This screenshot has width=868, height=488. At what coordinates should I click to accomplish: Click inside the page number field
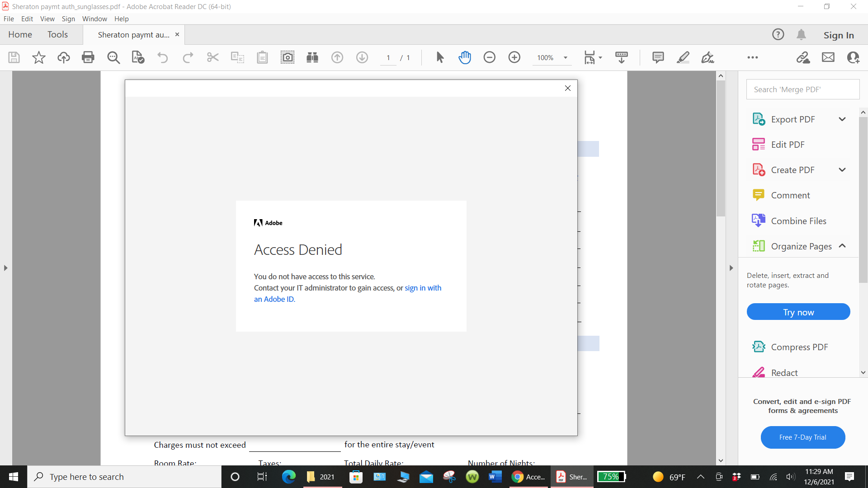[388, 57]
